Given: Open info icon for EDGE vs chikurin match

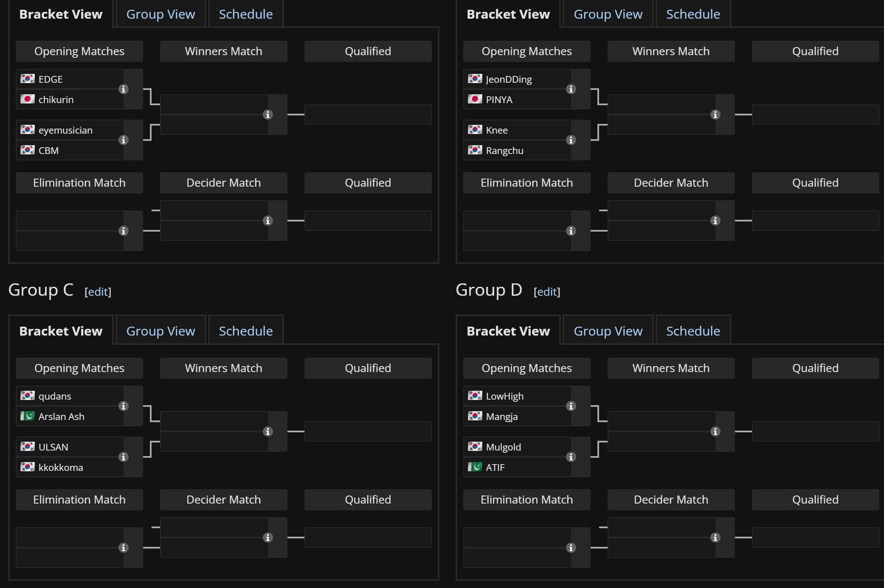Looking at the screenshot, I should tap(124, 89).
